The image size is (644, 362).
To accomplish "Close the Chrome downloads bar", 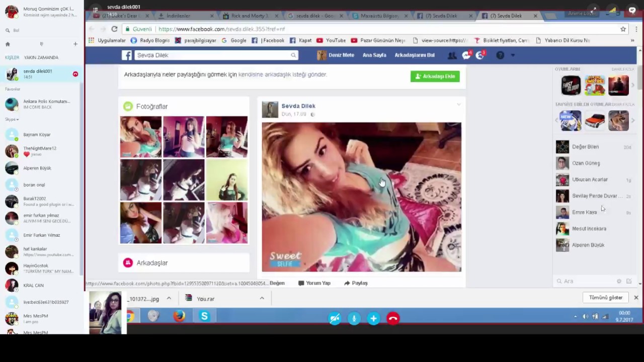I will click(x=636, y=298).
